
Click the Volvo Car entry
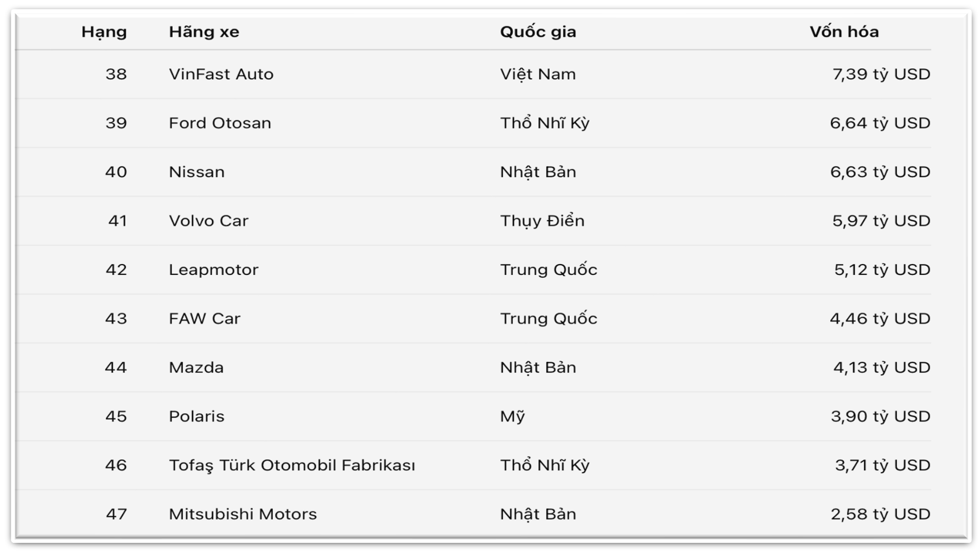(208, 221)
